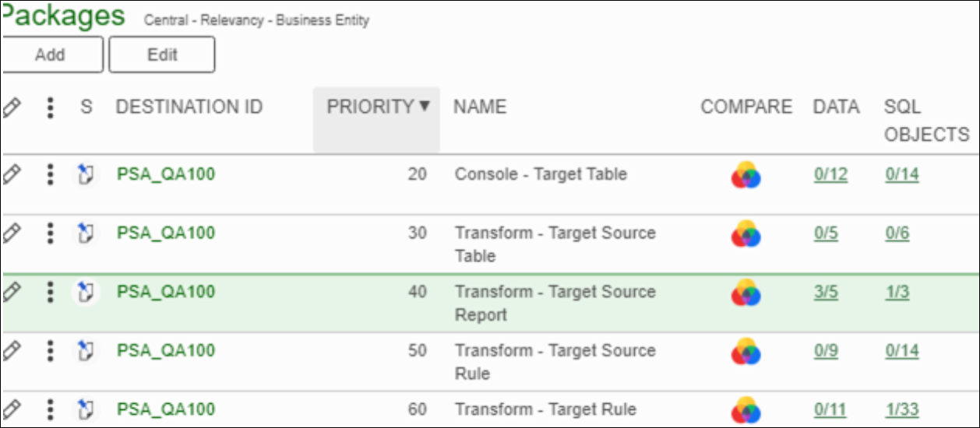Open the 1/33 SQL objects link
Image resolution: width=980 pixels, height=428 pixels.
pos(902,410)
